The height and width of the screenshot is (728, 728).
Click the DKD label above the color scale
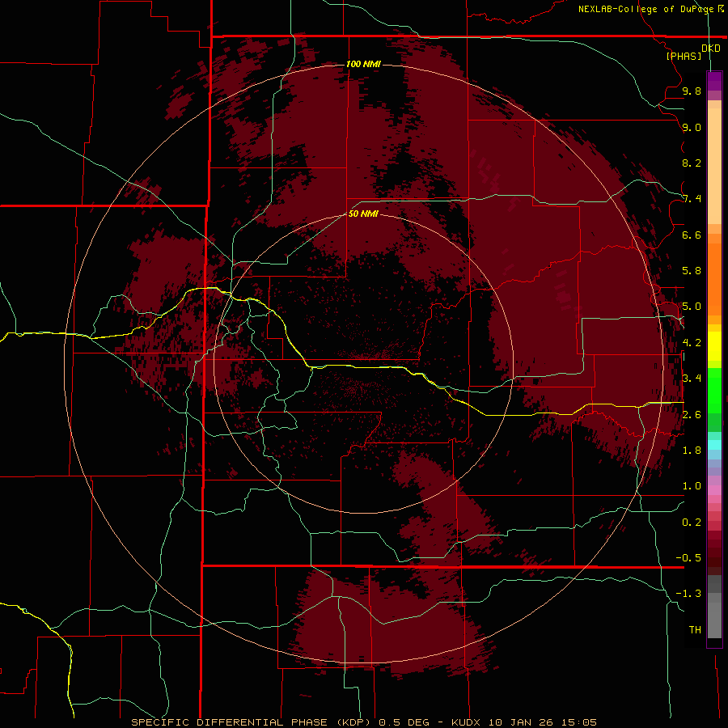710,49
